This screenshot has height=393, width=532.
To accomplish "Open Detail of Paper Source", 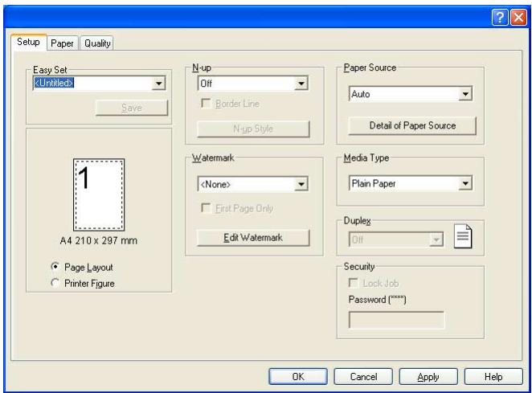I will (x=412, y=125).
